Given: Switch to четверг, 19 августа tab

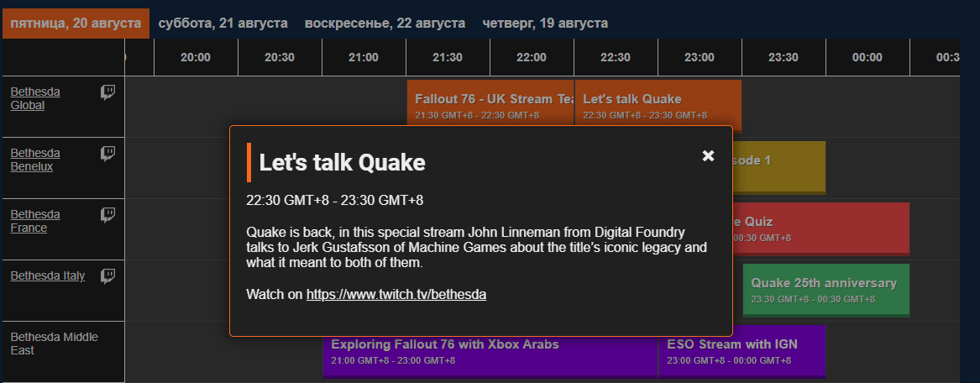Looking at the screenshot, I should pyautogui.click(x=545, y=24).
